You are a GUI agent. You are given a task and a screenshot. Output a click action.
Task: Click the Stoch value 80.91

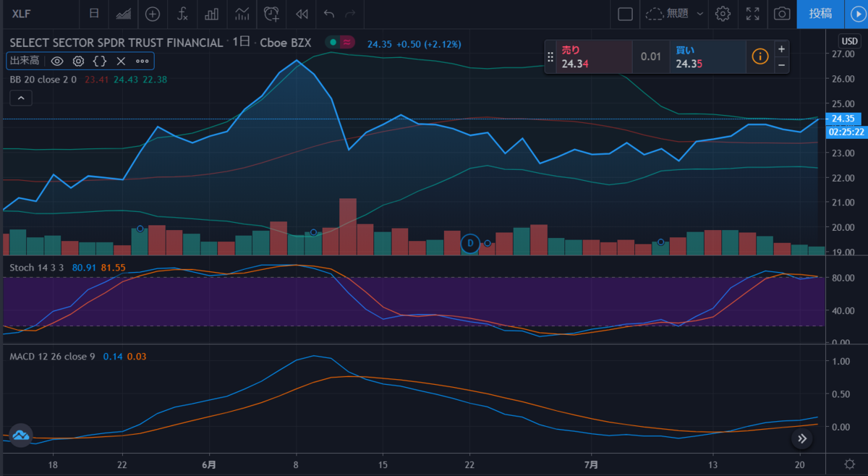[x=83, y=268]
